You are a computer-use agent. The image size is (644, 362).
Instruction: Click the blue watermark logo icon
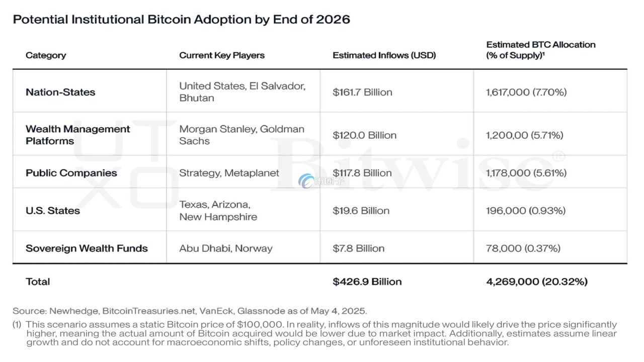pyautogui.click(x=306, y=181)
